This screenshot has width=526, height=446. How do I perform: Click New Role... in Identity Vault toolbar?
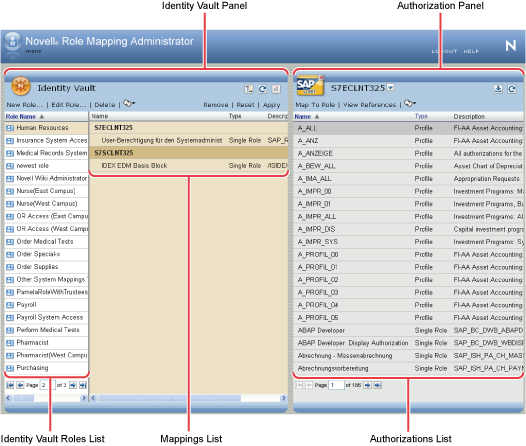[25, 105]
